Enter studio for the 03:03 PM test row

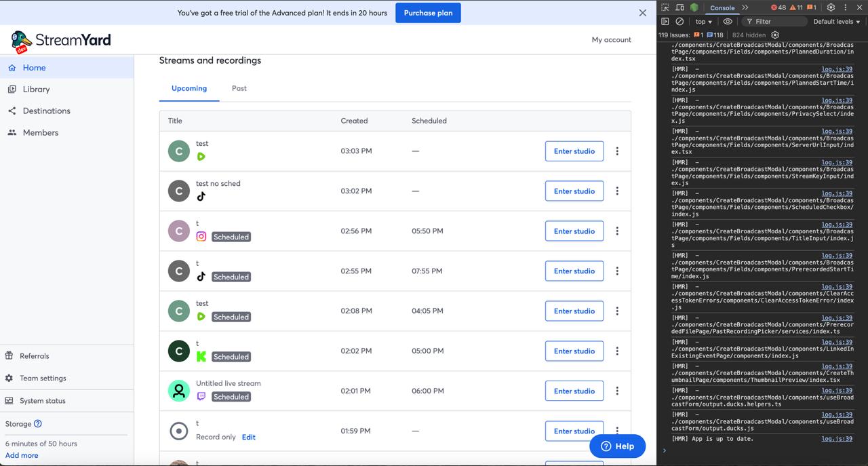click(x=574, y=151)
